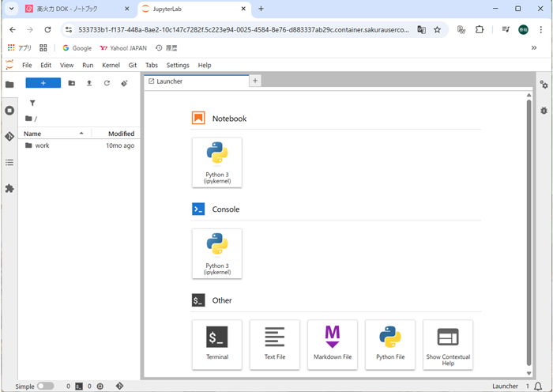Show the Table of Contents panel
553x392 pixels.
9,163
